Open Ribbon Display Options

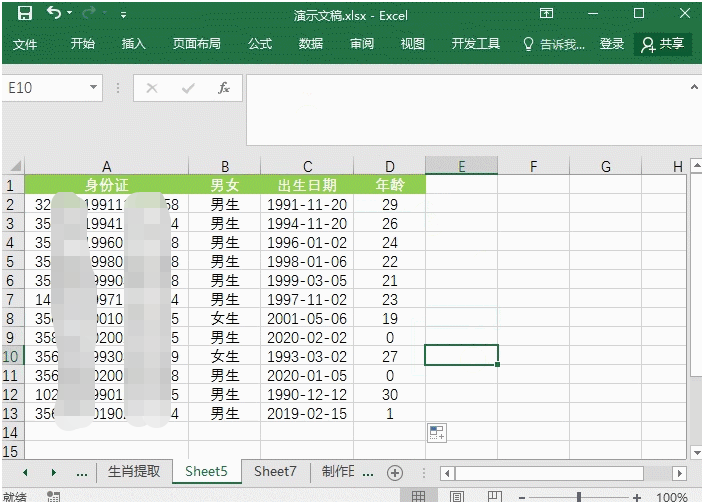(546, 13)
